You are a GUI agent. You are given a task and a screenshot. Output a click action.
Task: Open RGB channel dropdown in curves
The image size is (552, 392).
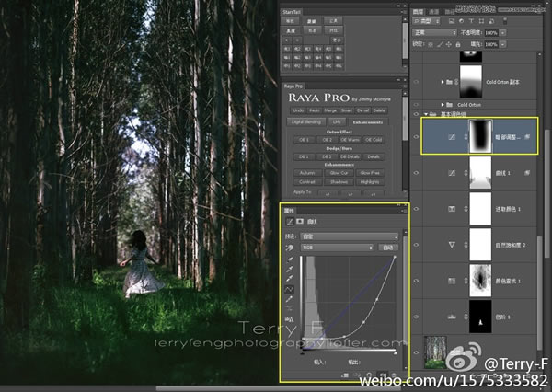337,248
